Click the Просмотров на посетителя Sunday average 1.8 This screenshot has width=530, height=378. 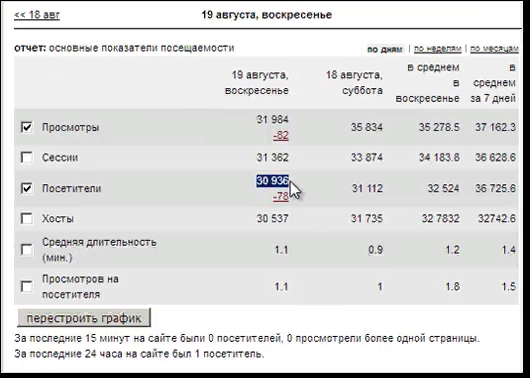pos(453,287)
